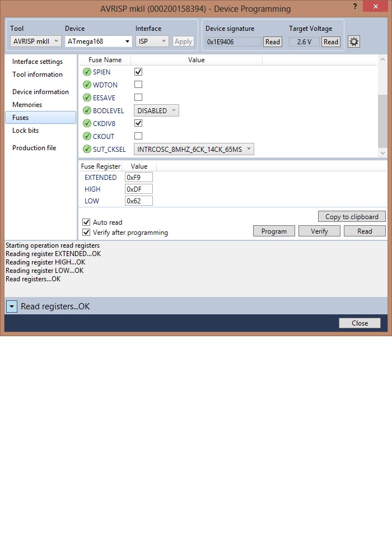Enable the EESAVE fuse checkbox
The width and height of the screenshot is (392, 548).
coord(138,97)
